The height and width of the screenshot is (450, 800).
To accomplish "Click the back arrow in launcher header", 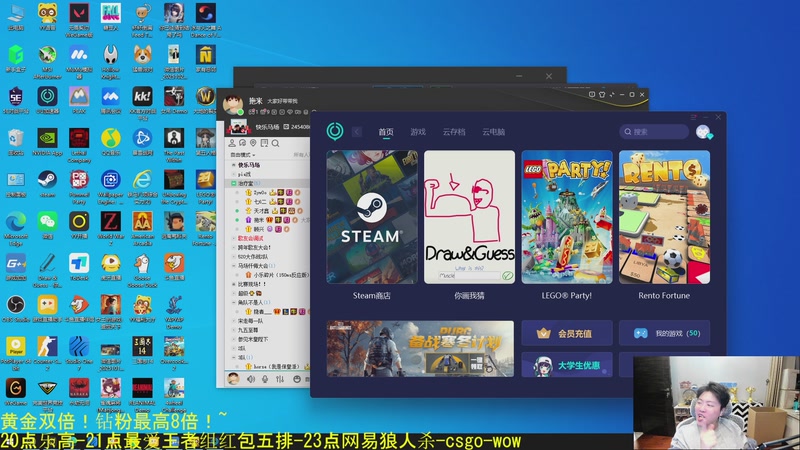I will pyautogui.click(x=357, y=132).
